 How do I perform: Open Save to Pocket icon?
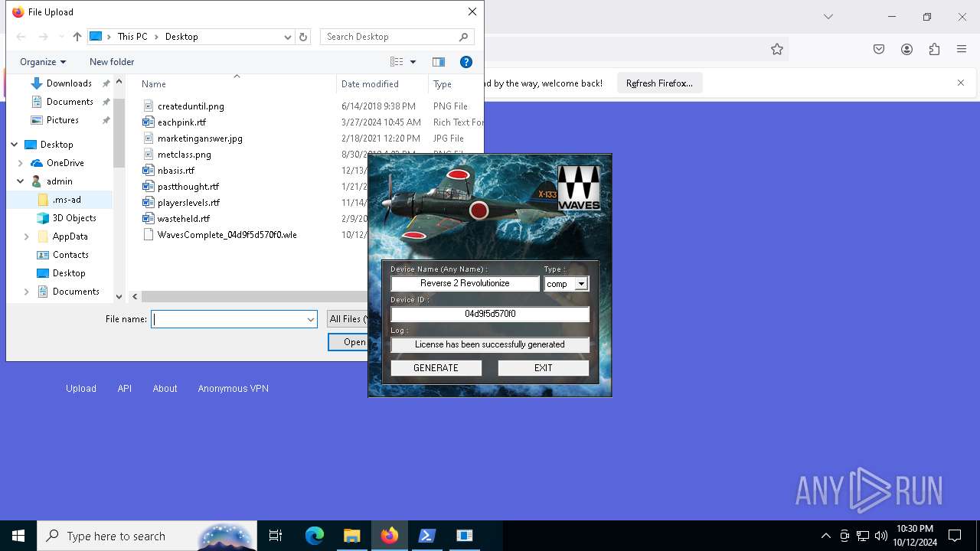(x=879, y=49)
